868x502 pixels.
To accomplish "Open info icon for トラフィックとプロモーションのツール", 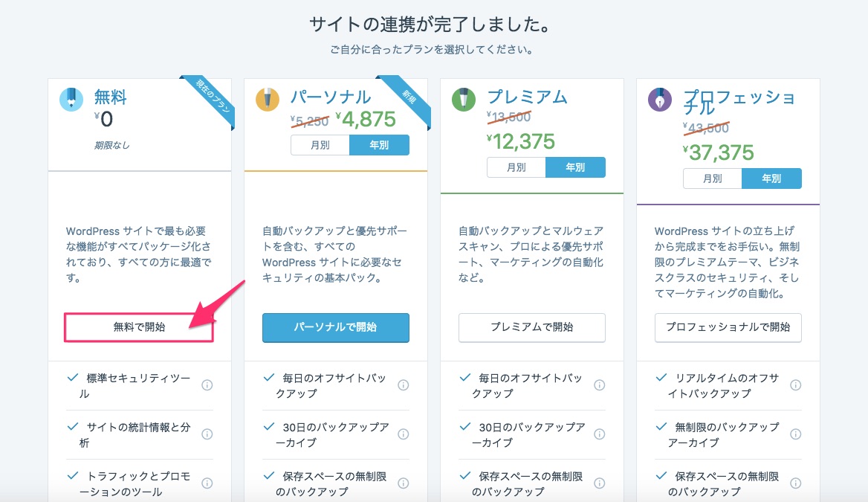I will click(207, 483).
